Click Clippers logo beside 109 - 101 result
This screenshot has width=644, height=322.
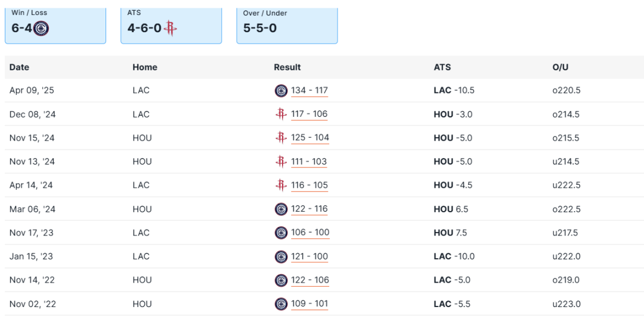pyautogui.click(x=281, y=304)
